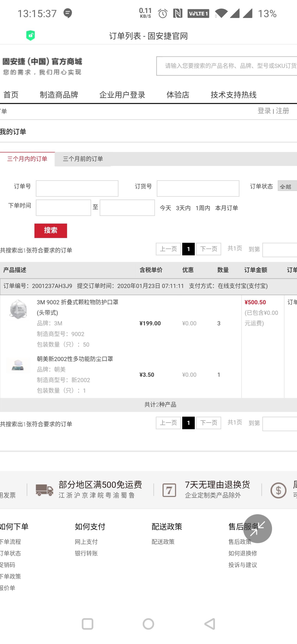Open the 下单政策 footer link
Viewport: 297px width, 644px height.
point(10,576)
